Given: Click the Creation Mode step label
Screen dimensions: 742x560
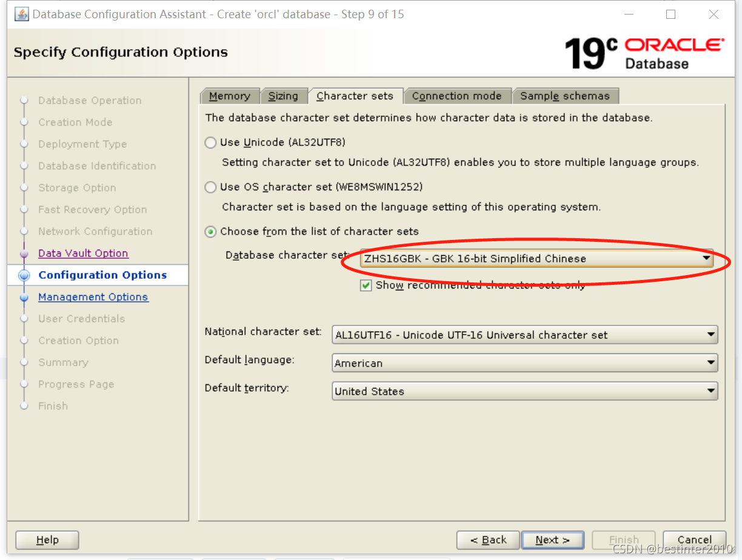Looking at the screenshot, I should point(75,122).
